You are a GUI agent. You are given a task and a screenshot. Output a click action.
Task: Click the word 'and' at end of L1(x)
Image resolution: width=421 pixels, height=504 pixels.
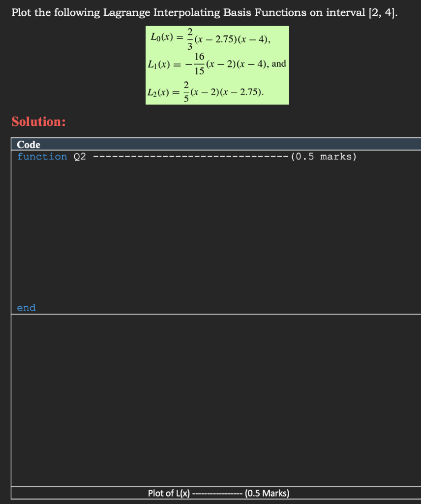click(x=279, y=63)
